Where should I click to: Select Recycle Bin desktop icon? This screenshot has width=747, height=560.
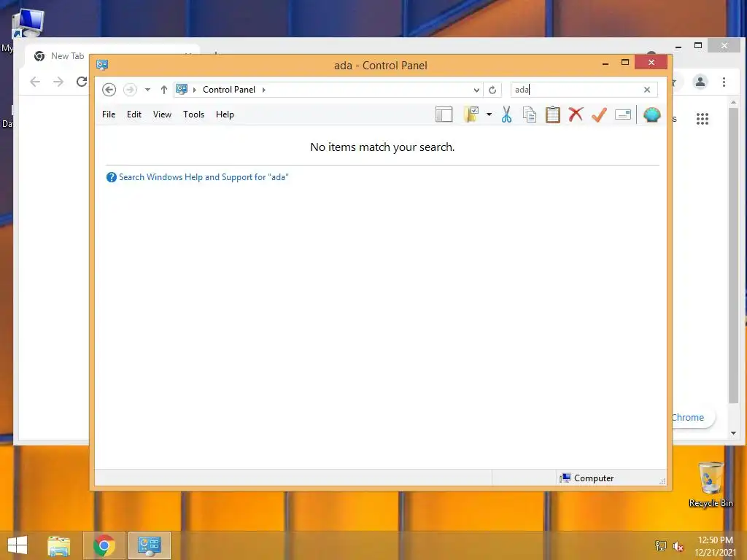point(711,484)
